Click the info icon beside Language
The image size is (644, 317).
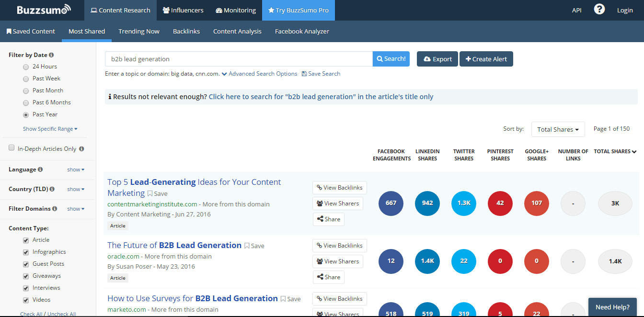pos(40,170)
